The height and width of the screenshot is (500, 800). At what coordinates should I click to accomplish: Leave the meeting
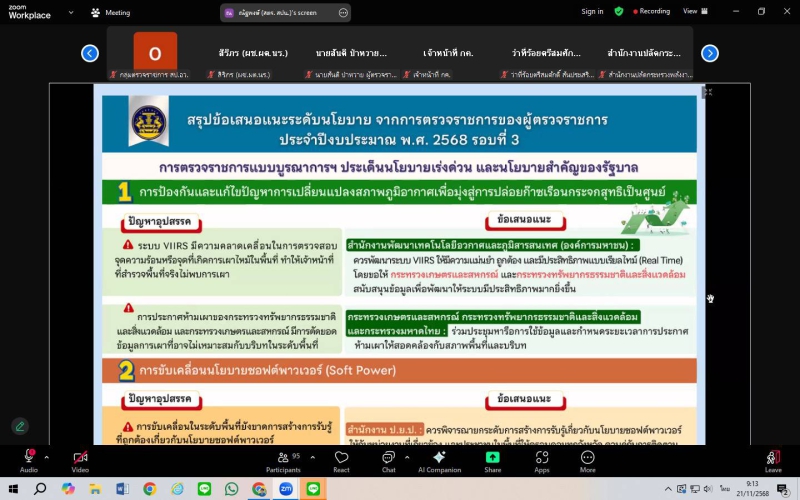[x=773, y=458]
